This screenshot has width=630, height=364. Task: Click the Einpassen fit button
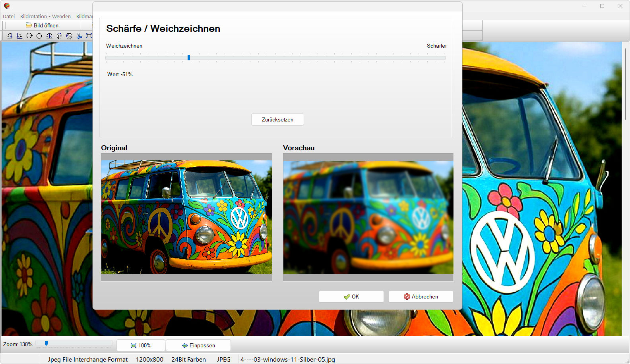(x=198, y=345)
